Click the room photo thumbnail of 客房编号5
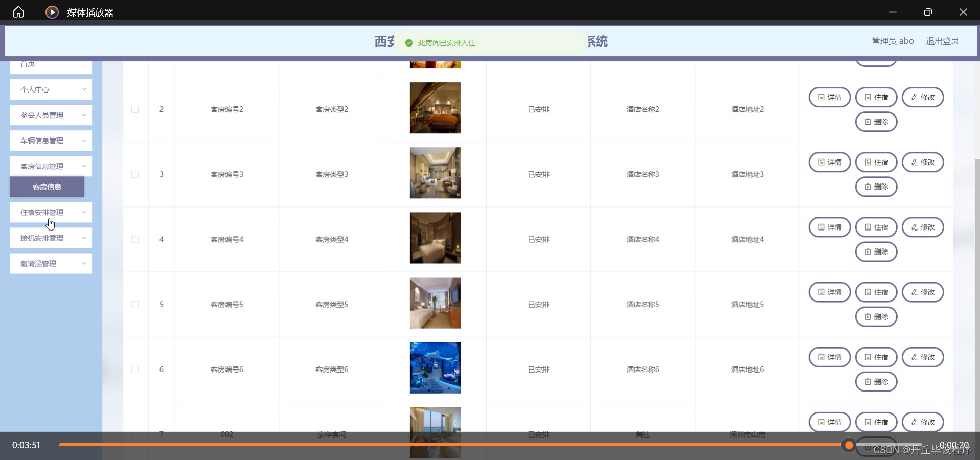The image size is (980, 460). click(435, 303)
